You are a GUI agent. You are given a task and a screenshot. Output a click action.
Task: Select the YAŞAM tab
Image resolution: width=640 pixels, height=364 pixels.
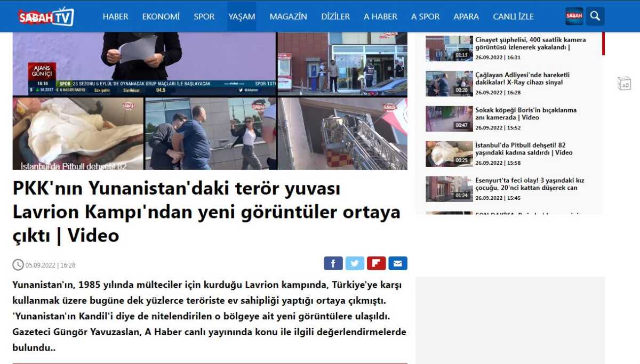coord(242,17)
